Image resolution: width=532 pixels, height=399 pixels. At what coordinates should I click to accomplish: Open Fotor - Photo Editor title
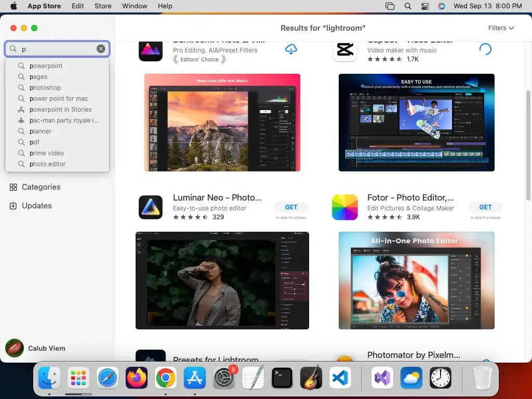410,197
